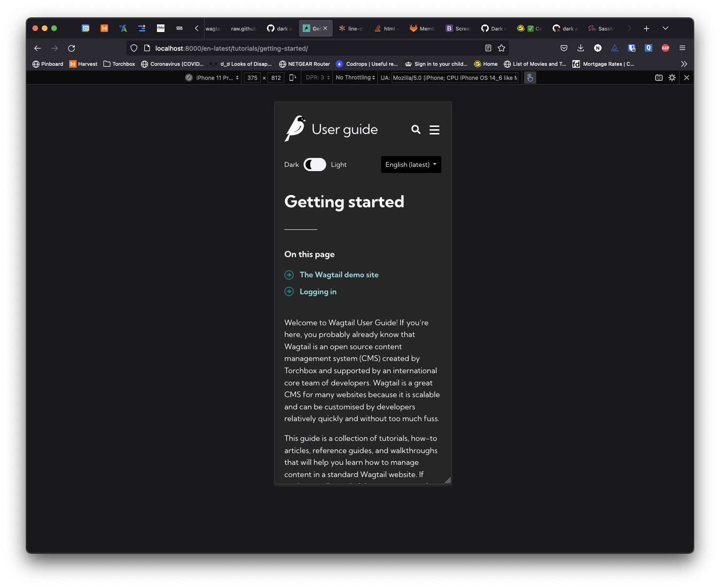Focus the localhost URL address bar
Viewport: 720px width, 588px height.
[x=317, y=48]
